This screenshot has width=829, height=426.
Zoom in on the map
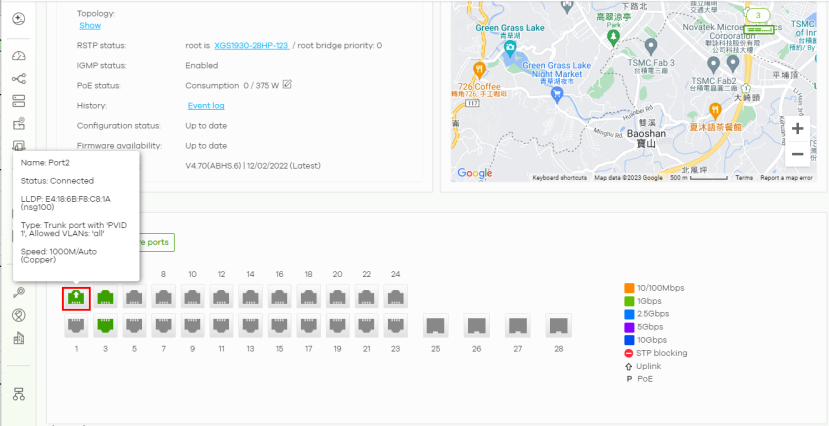pos(797,129)
